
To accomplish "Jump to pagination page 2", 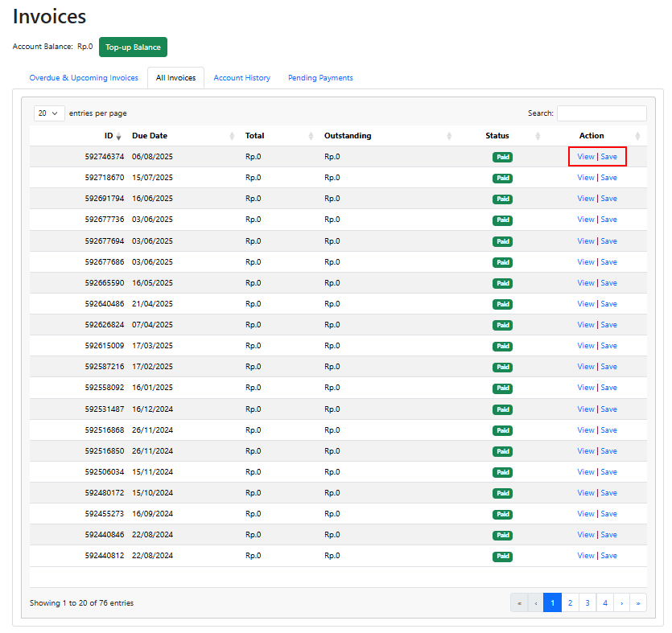I will [570, 603].
